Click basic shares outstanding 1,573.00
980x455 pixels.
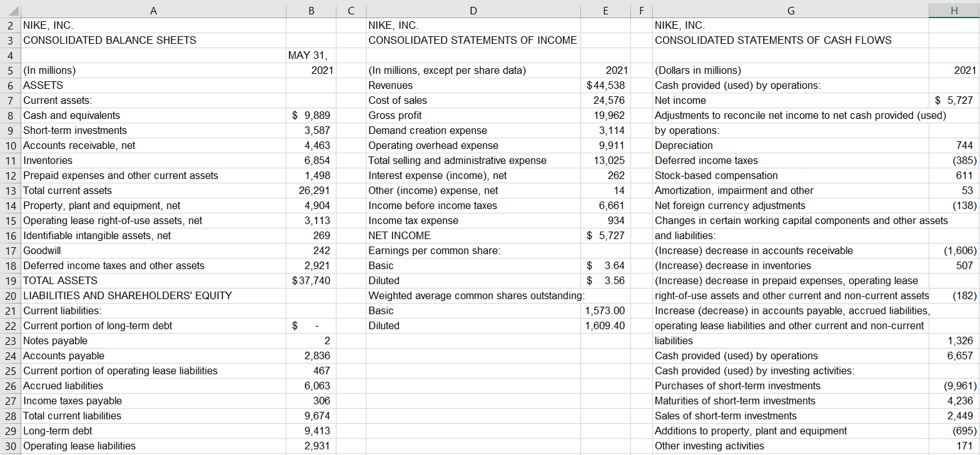click(x=605, y=310)
